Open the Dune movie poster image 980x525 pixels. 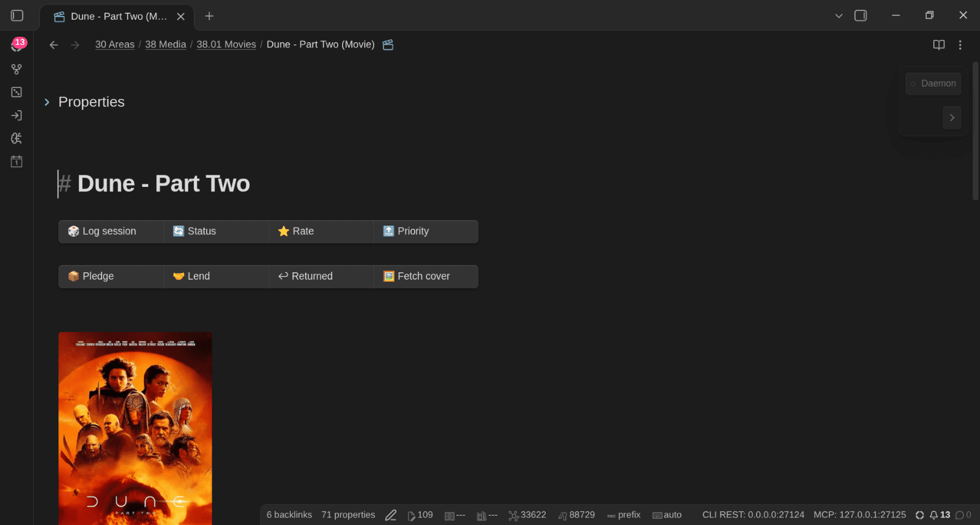coord(135,428)
